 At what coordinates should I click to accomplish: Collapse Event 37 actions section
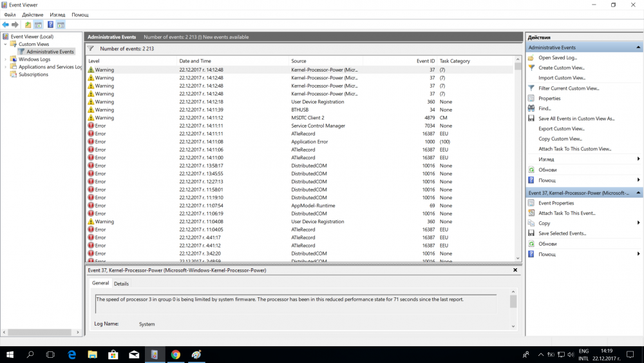(x=638, y=193)
